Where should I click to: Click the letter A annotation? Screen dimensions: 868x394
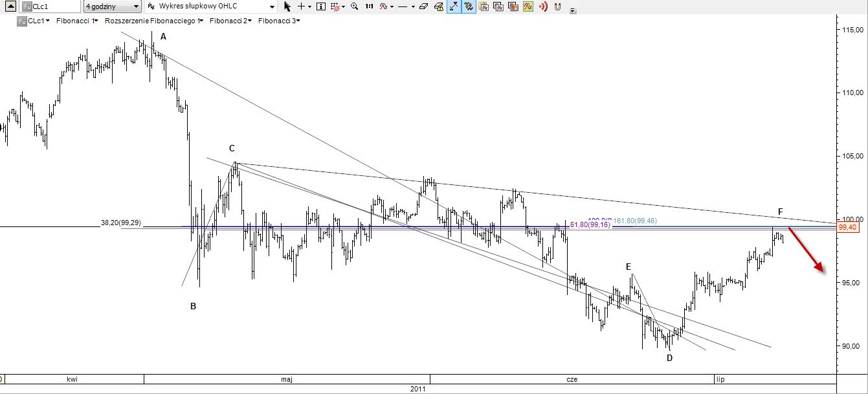[x=164, y=37]
